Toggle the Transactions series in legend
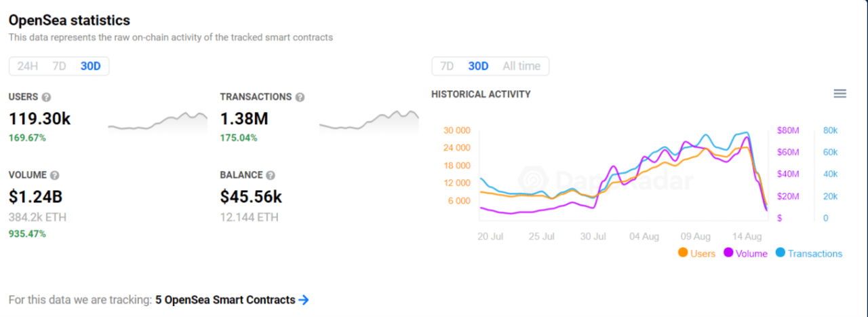This screenshot has width=868, height=317. click(814, 253)
